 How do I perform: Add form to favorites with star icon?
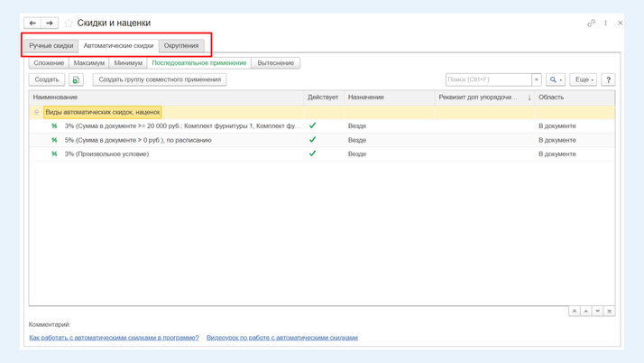(x=69, y=23)
